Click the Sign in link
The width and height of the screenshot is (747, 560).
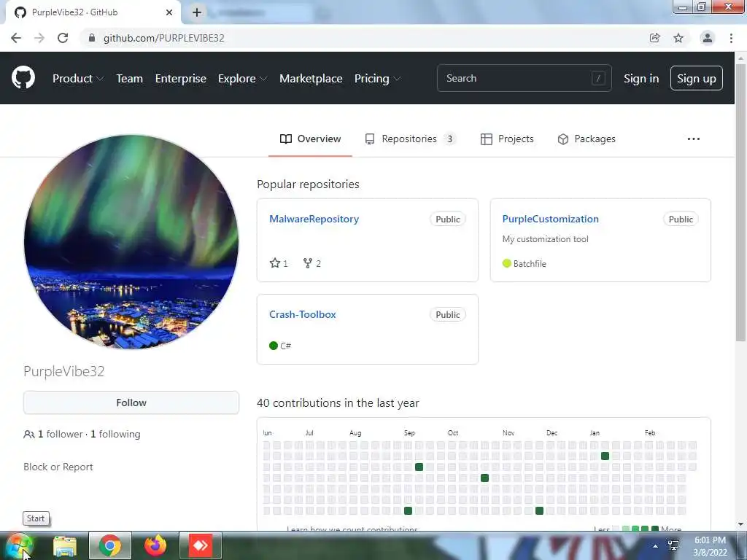pyautogui.click(x=641, y=79)
